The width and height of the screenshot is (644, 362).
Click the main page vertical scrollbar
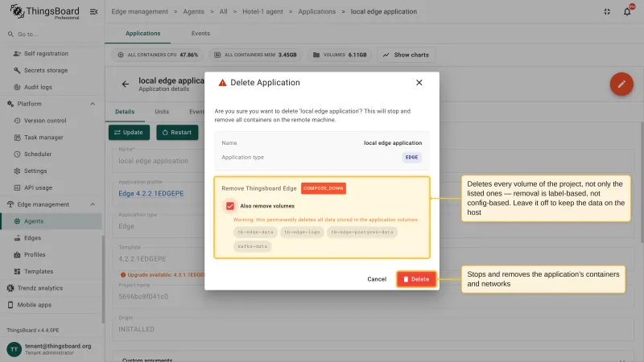click(642, 183)
